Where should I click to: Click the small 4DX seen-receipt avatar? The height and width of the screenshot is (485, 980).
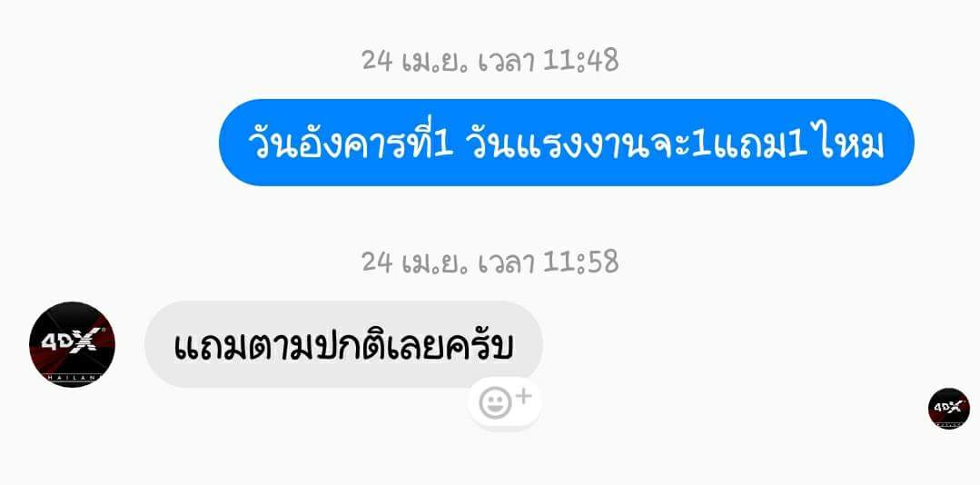click(949, 409)
